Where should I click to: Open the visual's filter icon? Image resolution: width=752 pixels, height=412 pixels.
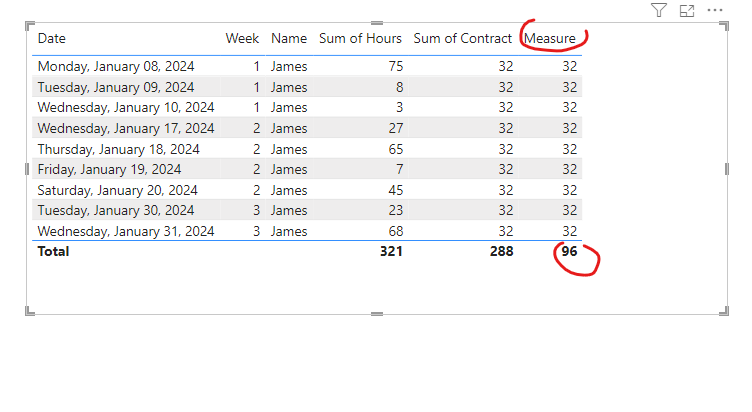tap(659, 10)
